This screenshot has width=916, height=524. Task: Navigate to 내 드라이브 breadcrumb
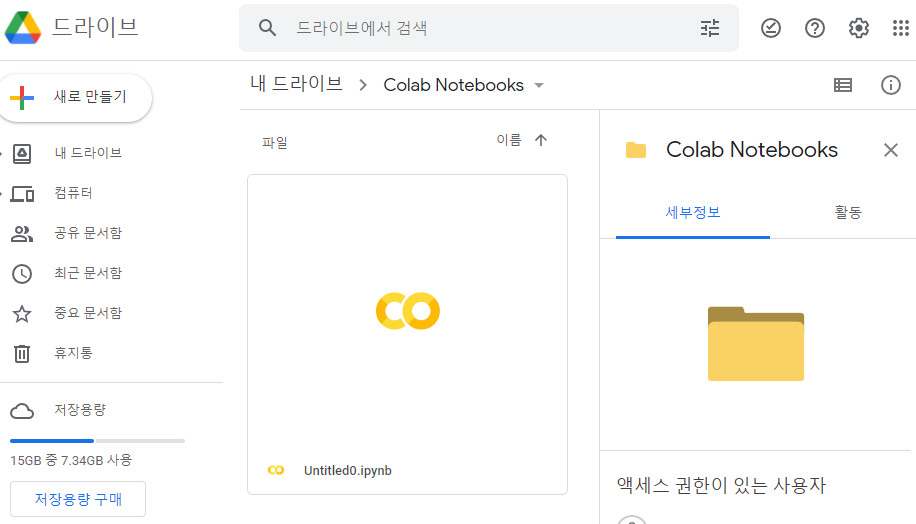(x=296, y=84)
